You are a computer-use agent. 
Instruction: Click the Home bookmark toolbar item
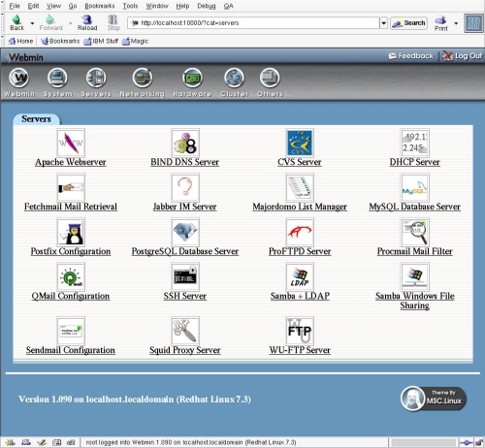click(x=20, y=41)
